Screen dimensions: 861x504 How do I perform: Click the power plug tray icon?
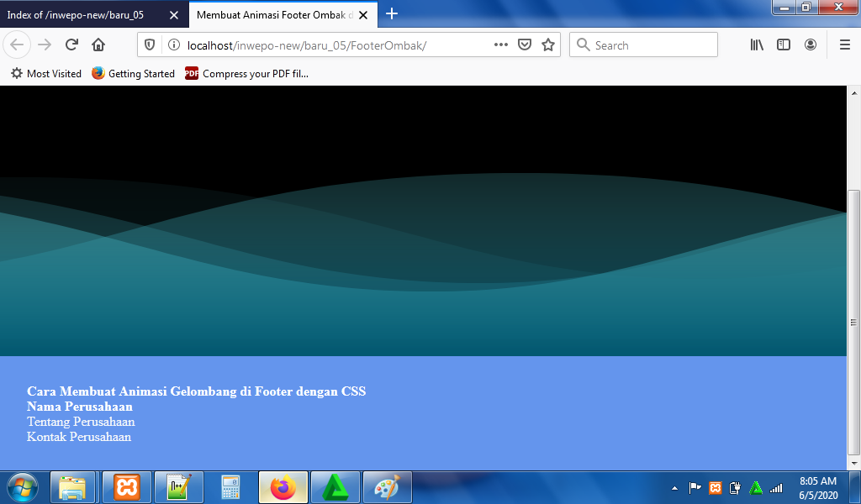click(x=735, y=487)
